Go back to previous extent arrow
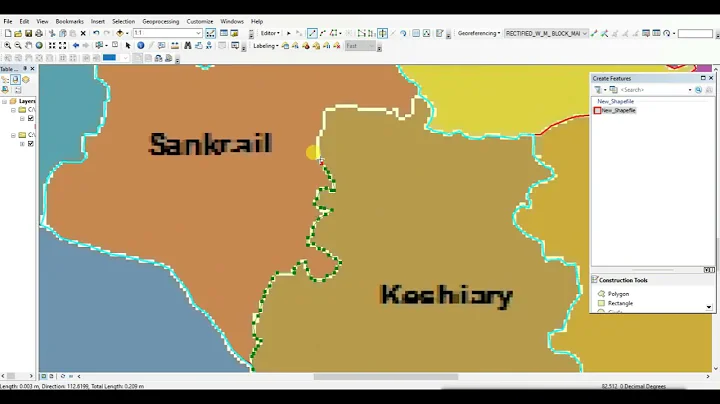This screenshot has width=720, height=404. [76, 45]
